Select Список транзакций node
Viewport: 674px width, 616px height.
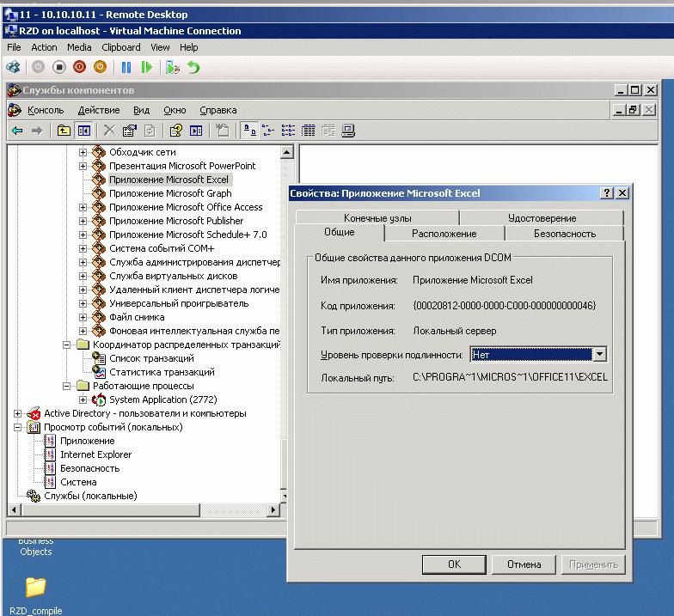point(151,358)
